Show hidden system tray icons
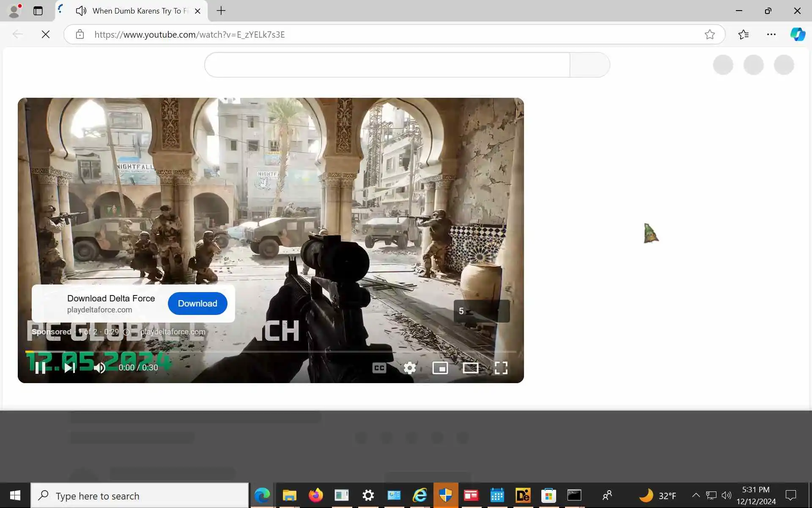Screen dimensions: 812x508 coord(695,495)
